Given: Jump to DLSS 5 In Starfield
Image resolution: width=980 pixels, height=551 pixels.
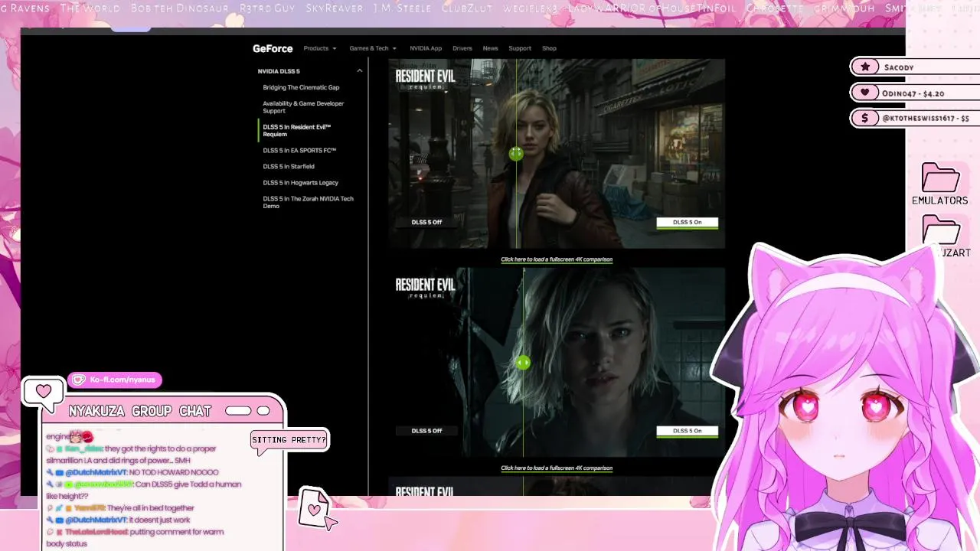Looking at the screenshot, I should click(x=289, y=166).
